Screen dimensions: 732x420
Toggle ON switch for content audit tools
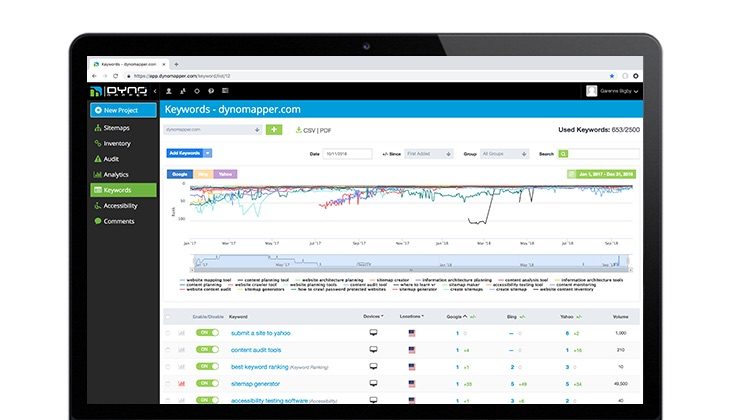pyautogui.click(x=207, y=350)
